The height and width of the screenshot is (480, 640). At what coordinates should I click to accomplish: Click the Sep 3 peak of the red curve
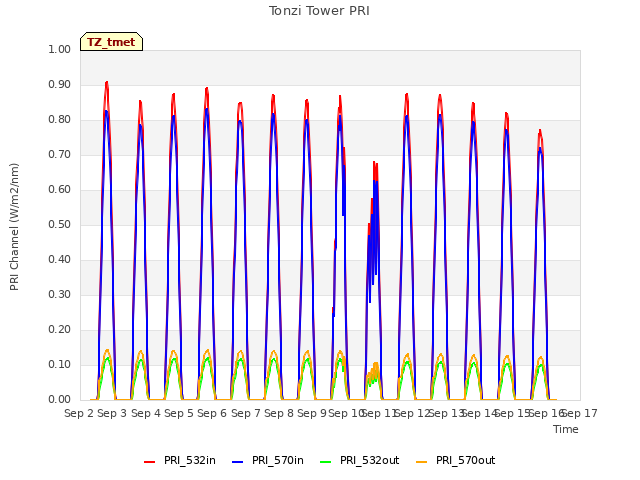coord(107,82)
